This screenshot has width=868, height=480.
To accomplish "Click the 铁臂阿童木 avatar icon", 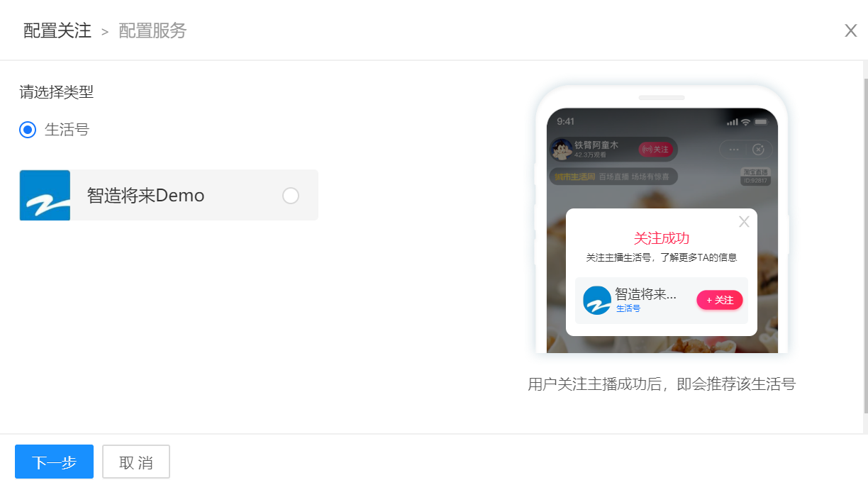I will pos(562,149).
